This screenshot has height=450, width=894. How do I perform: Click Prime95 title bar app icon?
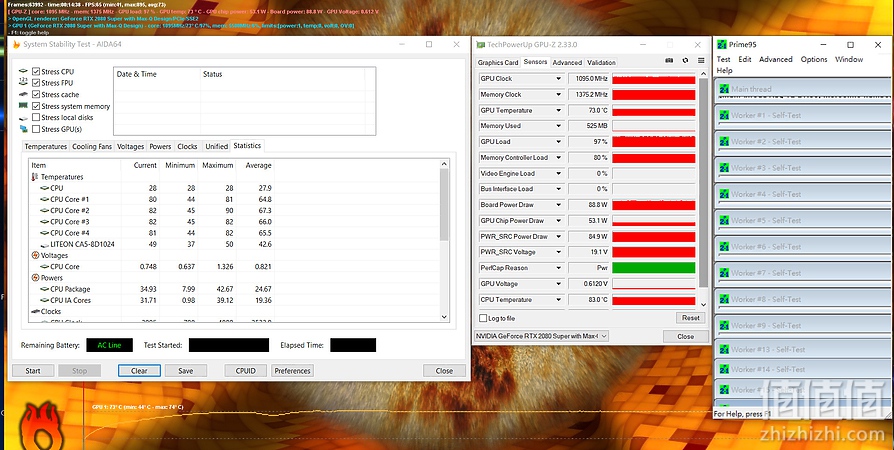pos(722,44)
